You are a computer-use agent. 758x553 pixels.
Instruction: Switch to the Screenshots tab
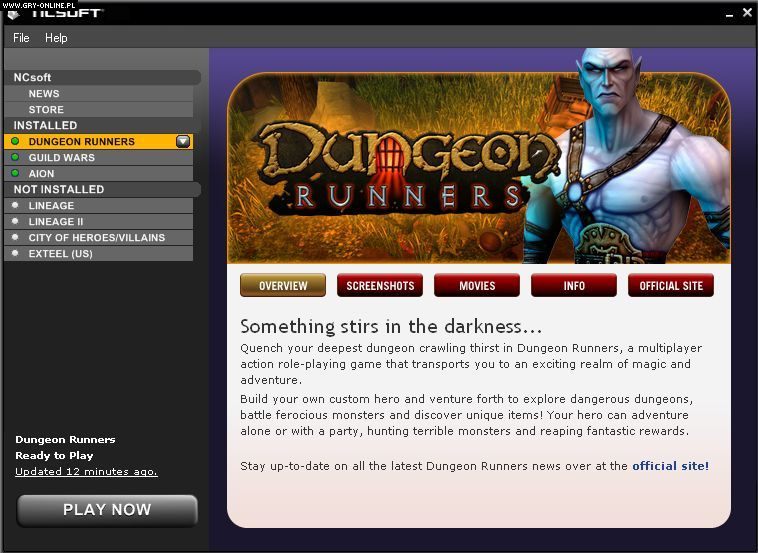(380, 286)
